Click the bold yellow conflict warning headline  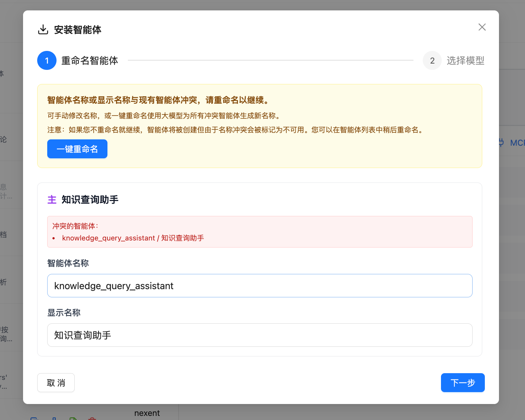click(x=158, y=100)
